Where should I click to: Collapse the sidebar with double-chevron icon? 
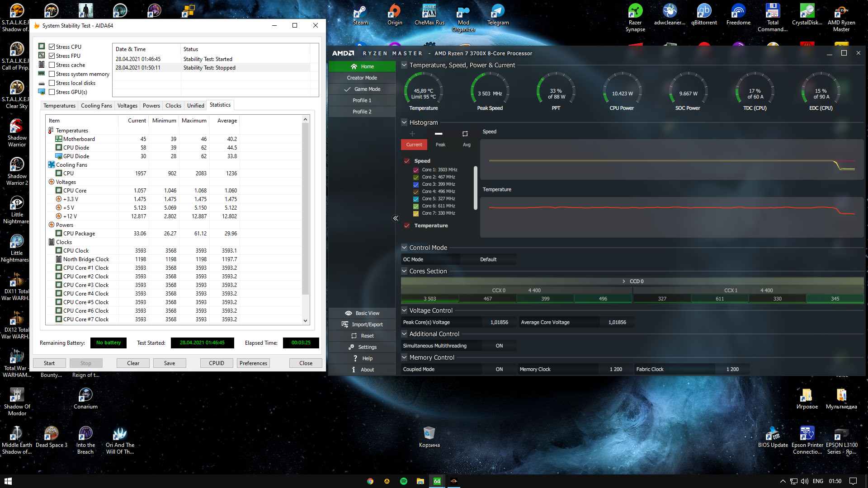click(x=396, y=218)
